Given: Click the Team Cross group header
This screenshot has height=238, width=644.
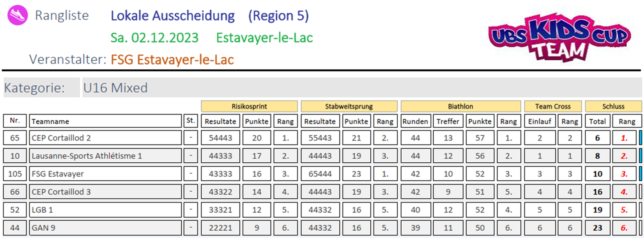Looking at the screenshot, I should (553, 106).
